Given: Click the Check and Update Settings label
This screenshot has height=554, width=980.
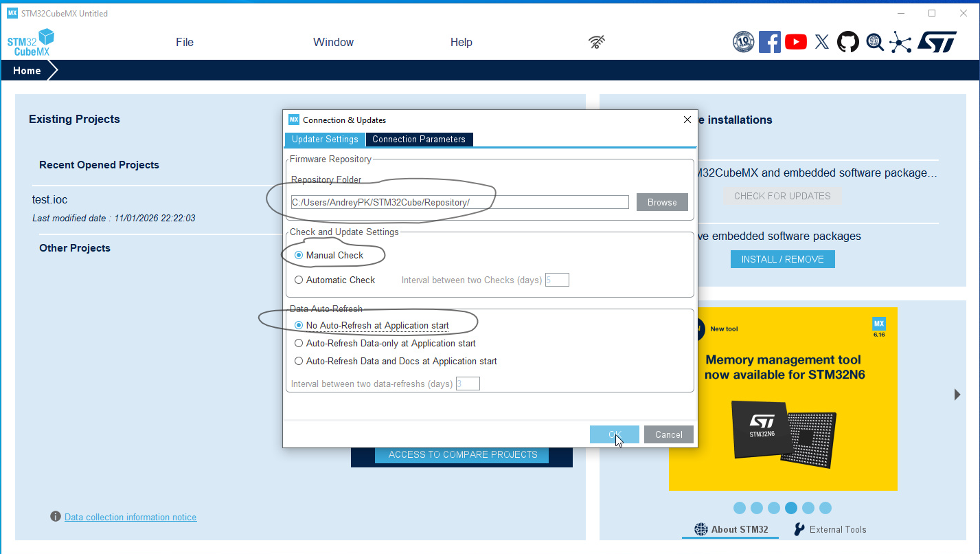Looking at the screenshot, I should click(x=344, y=232).
